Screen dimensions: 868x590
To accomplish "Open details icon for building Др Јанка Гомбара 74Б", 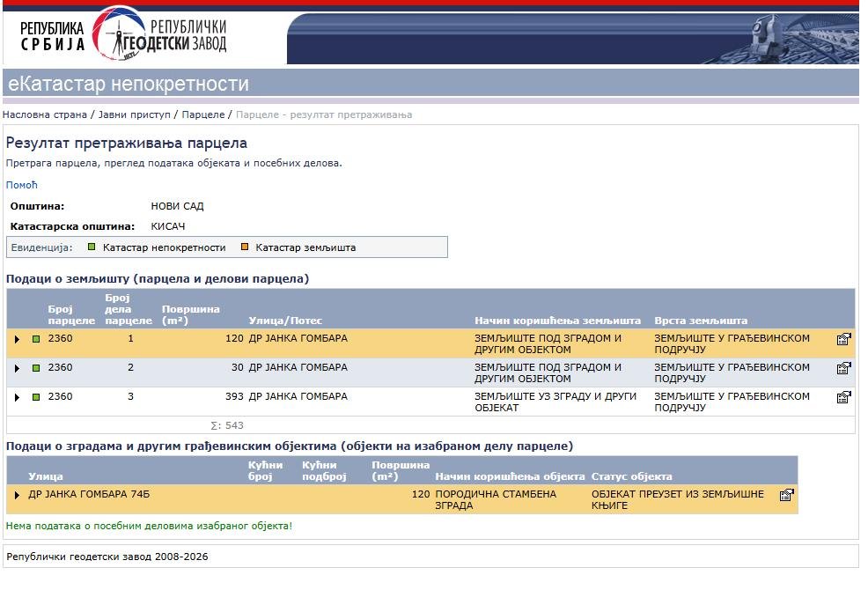I will click(x=786, y=495).
